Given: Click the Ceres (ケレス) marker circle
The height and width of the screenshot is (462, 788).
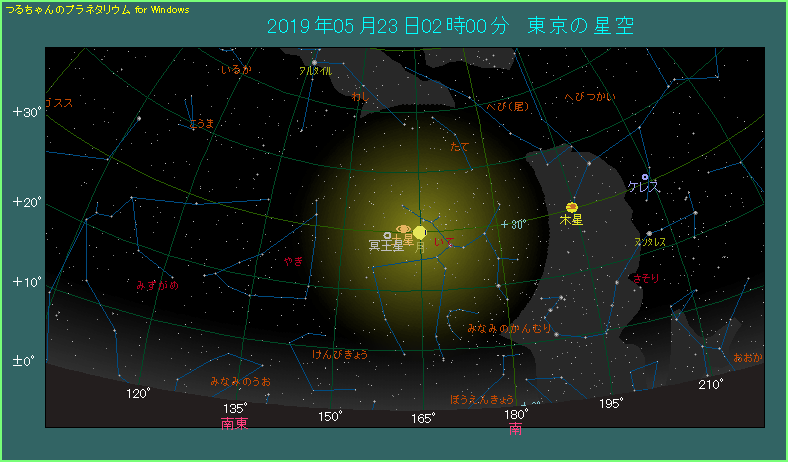Looking at the screenshot, I should click(x=646, y=177).
